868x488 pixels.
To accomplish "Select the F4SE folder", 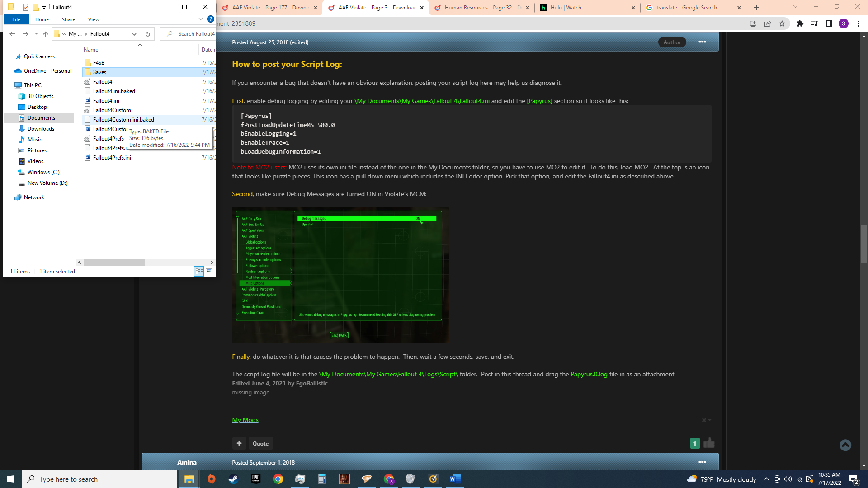I will 98,63.
